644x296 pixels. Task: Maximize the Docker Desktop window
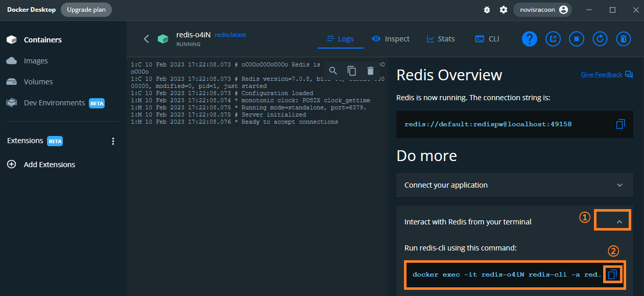612,10
